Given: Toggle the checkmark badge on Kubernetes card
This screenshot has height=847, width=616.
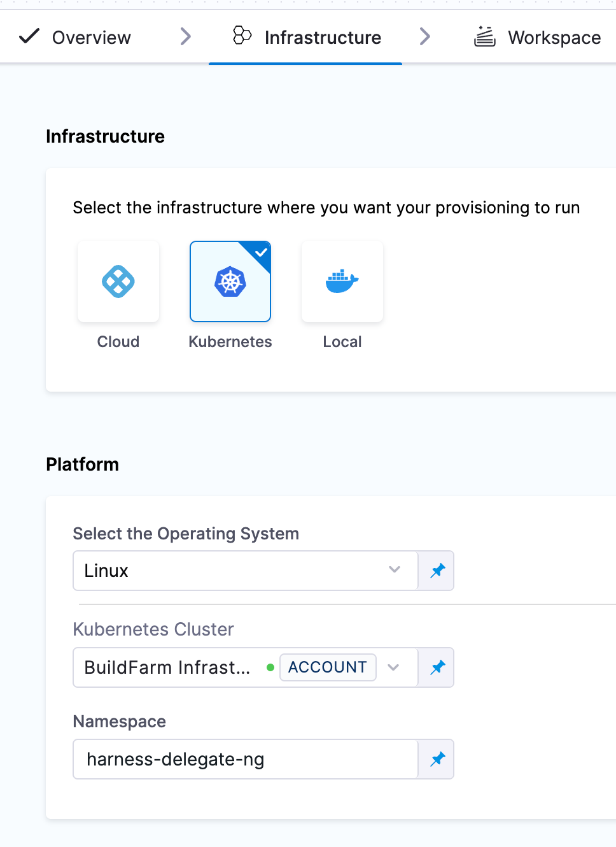Looking at the screenshot, I should 261,252.
